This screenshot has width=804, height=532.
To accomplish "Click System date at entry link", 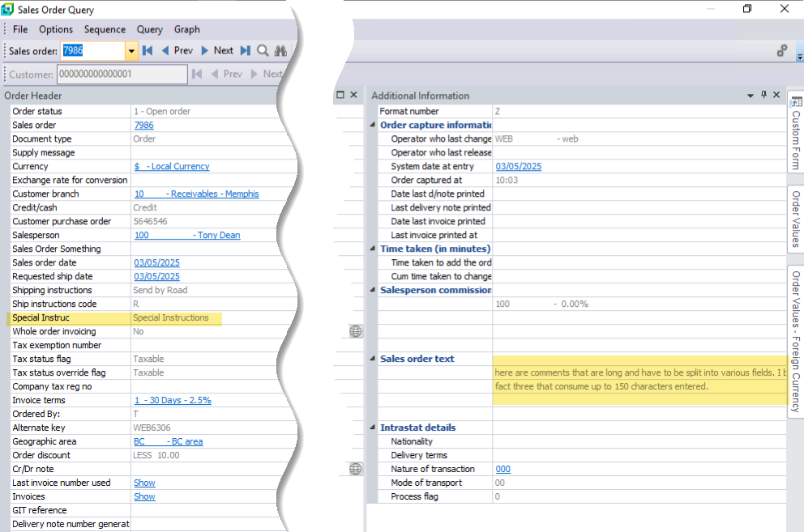I will (519, 167).
